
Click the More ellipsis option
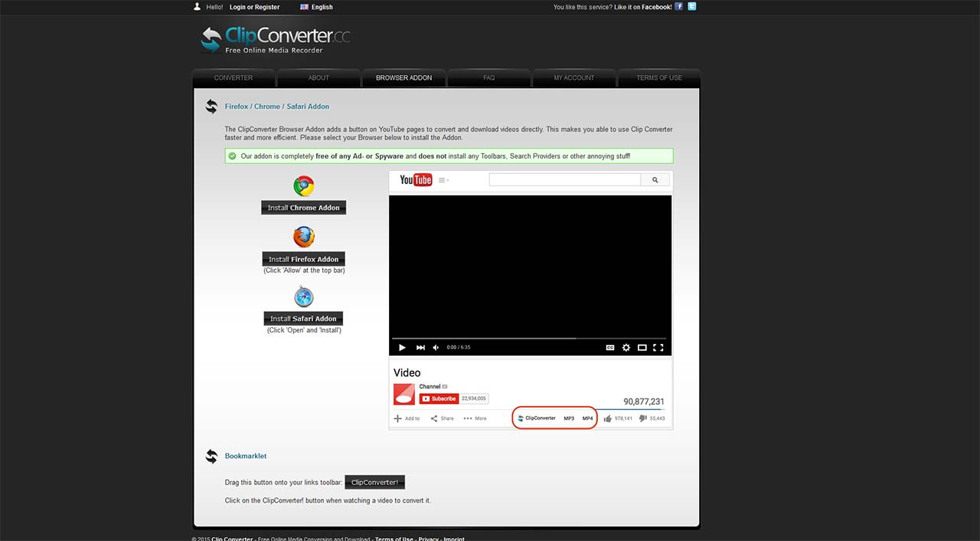(x=475, y=418)
